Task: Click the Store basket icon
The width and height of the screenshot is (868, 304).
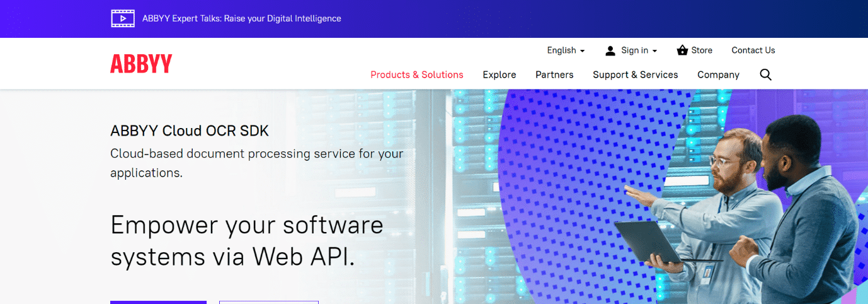Action: click(682, 50)
